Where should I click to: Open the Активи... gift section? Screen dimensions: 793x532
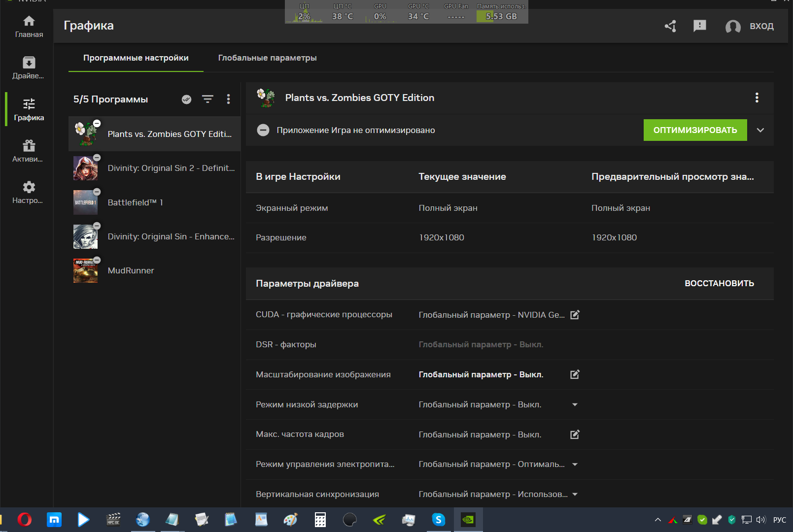(x=29, y=151)
